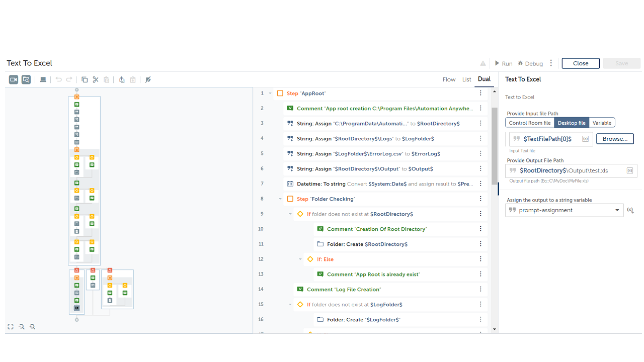The image size is (644, 362).
Task: Click the Run button
Action: tap(503, 63)
